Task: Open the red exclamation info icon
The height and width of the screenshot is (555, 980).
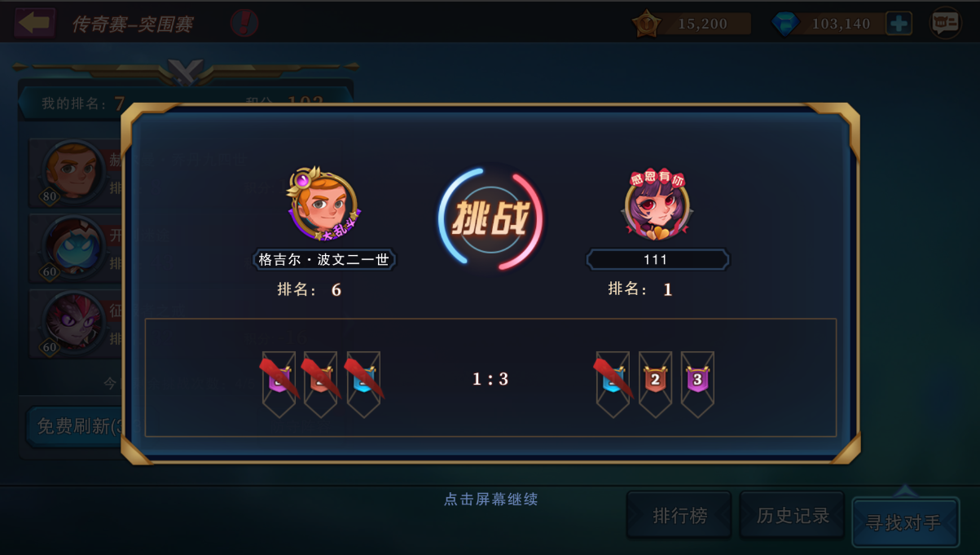Action: pos(244,23)
